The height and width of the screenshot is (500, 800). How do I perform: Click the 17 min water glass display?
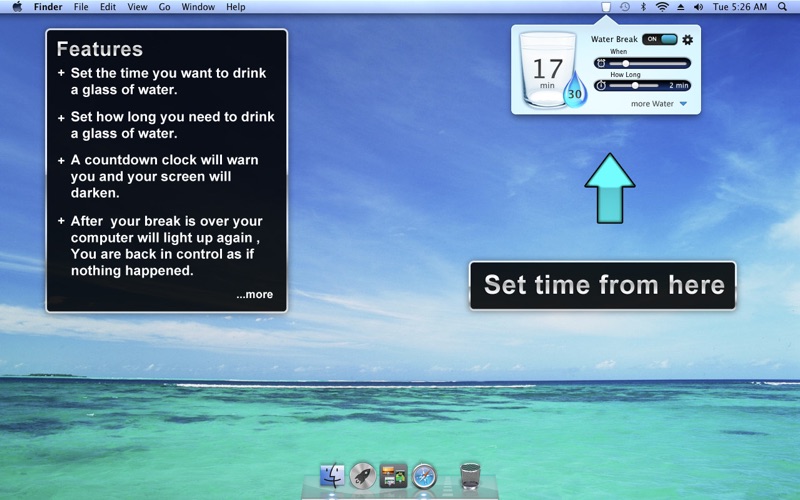point(547,70)
